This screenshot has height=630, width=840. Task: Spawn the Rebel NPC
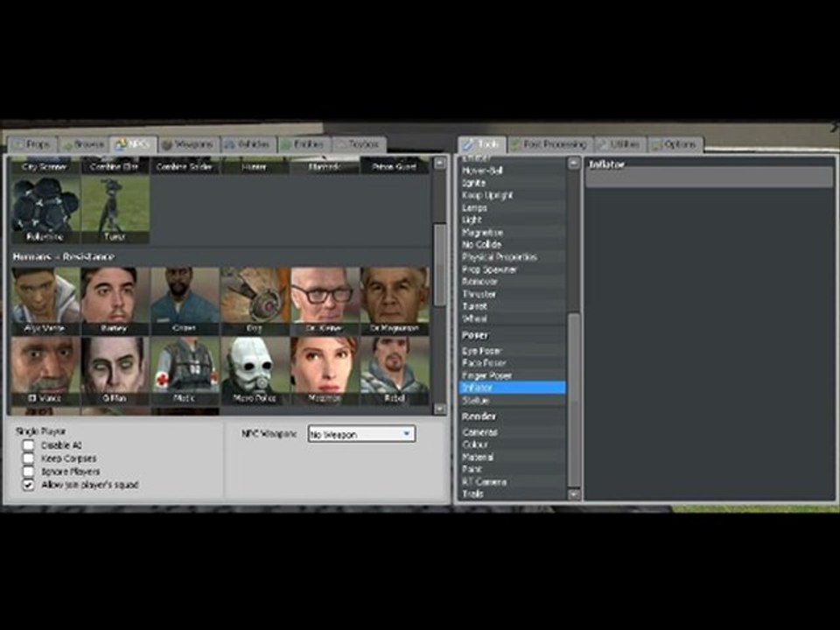[395, 371]
